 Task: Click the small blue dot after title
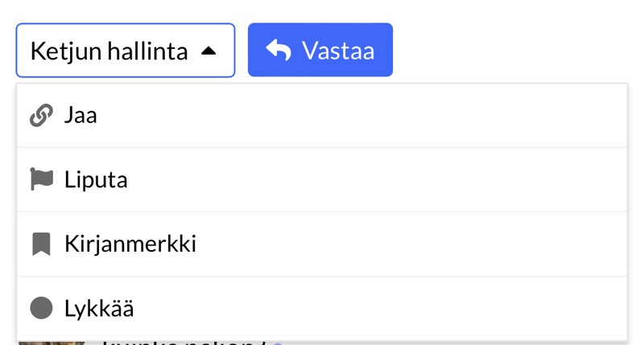[278, 343]
